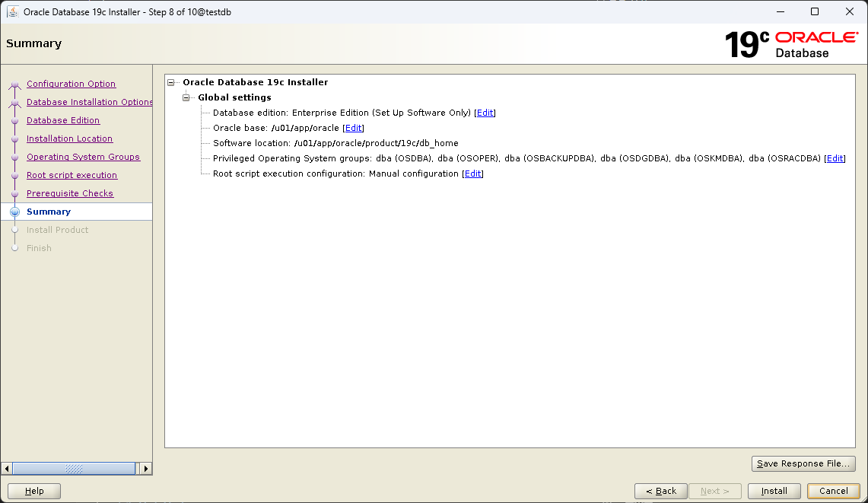Select the Software location row

click(x=335, y=143)
